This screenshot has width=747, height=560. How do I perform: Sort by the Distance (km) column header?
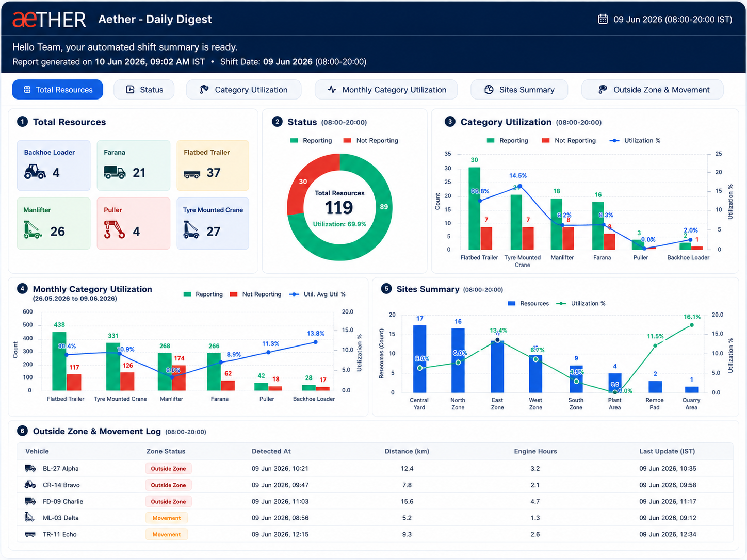407,451
